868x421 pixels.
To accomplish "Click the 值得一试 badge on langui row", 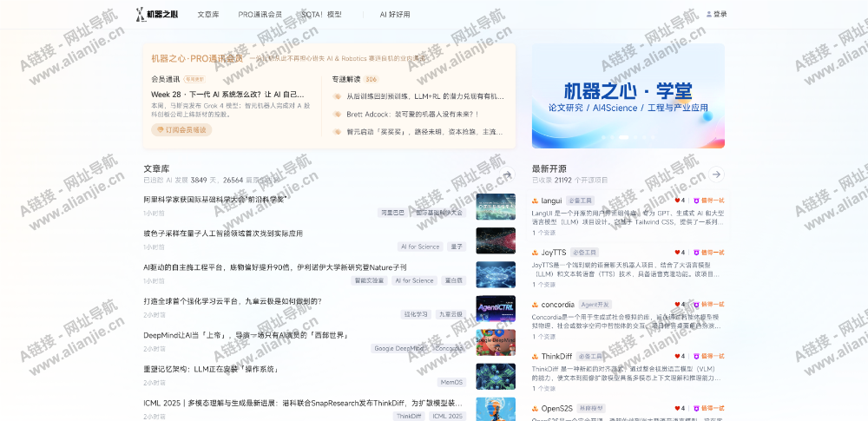I will pos(708,201).
